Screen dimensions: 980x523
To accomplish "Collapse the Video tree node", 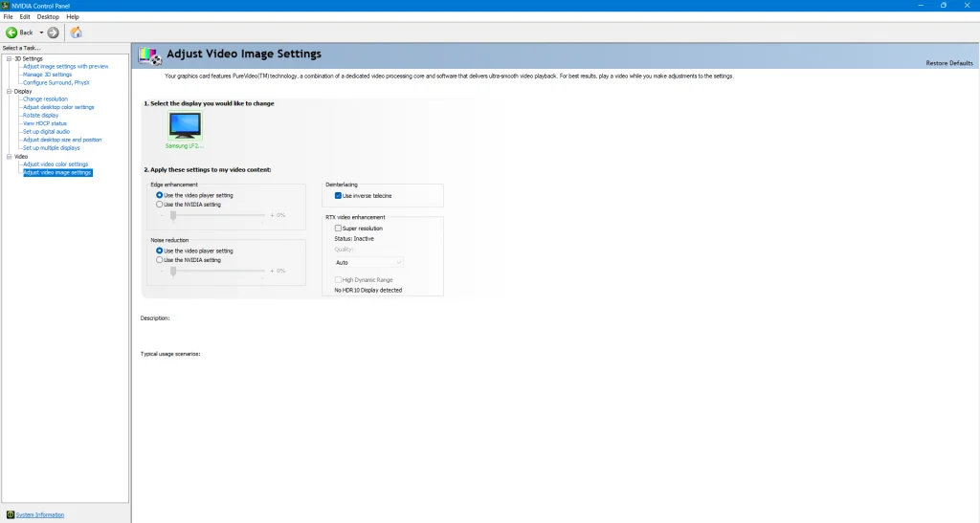I will point(8,156).
